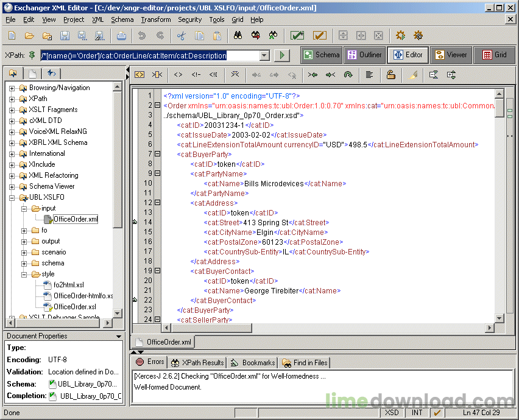Open the Transform menu
The height and width of the screenshot is (420, 519).
tap(155, 19)
